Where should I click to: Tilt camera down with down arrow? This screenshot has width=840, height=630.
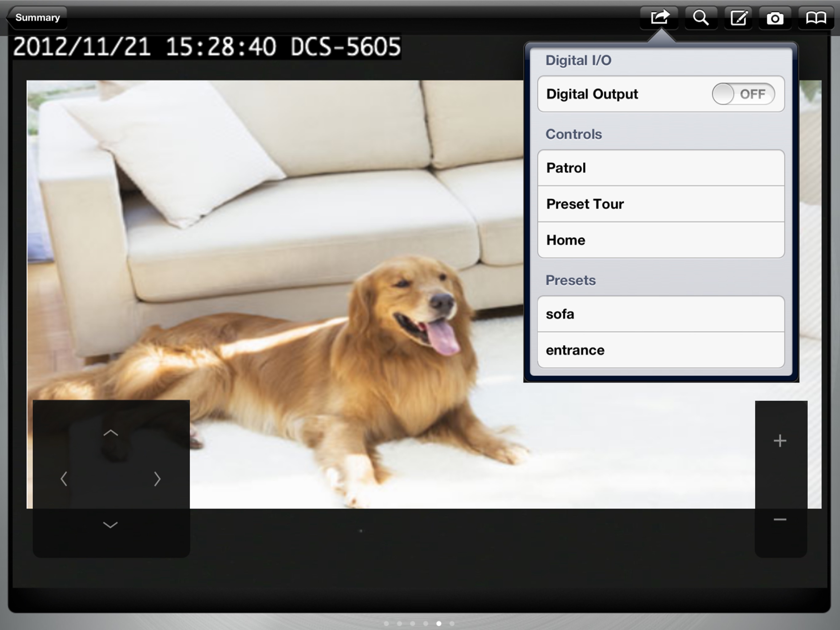[110, 525]
